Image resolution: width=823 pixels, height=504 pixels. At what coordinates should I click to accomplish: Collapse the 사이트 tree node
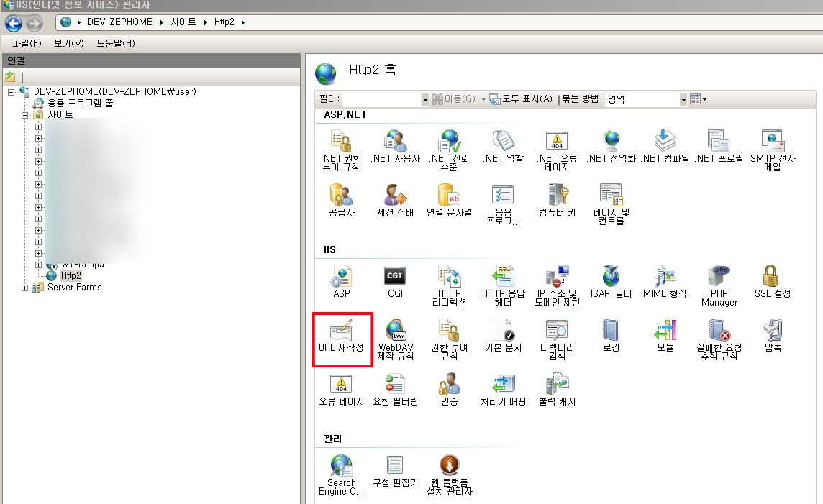[24, 115]
